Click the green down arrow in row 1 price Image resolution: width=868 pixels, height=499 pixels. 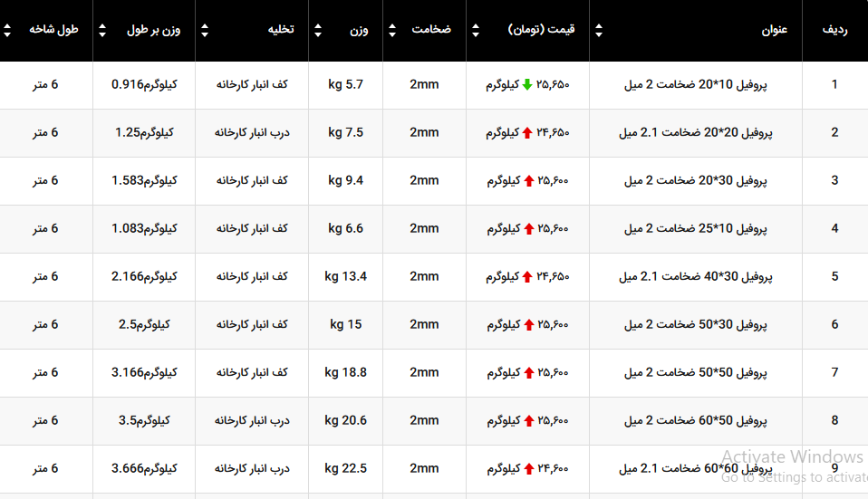(x=526, y=85)
